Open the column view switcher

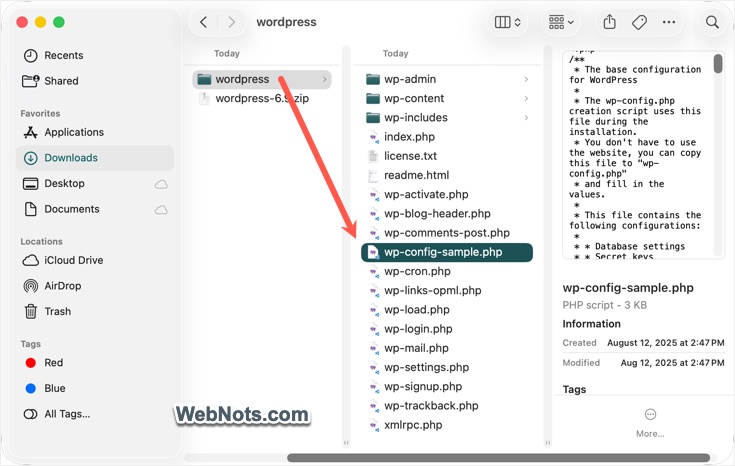click(508, 22)
